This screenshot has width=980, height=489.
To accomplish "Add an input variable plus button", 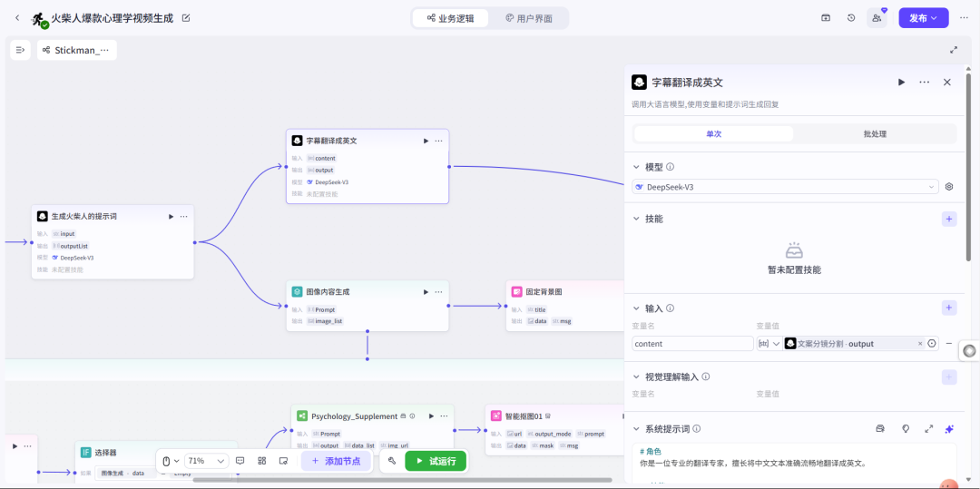I will pos(949,308).
